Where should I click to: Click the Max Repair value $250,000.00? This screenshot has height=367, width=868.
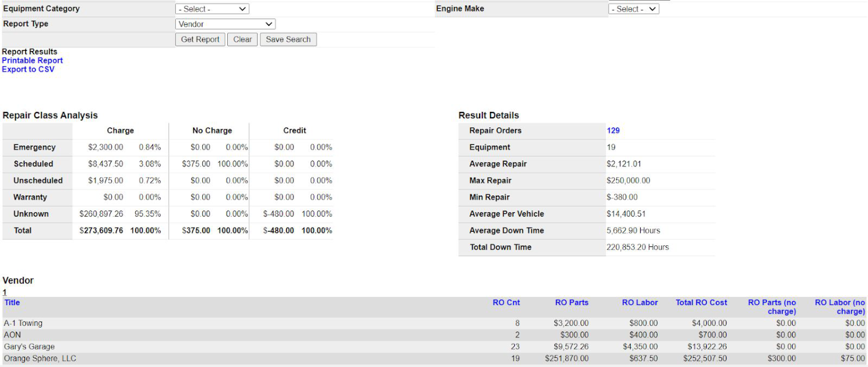629,180
